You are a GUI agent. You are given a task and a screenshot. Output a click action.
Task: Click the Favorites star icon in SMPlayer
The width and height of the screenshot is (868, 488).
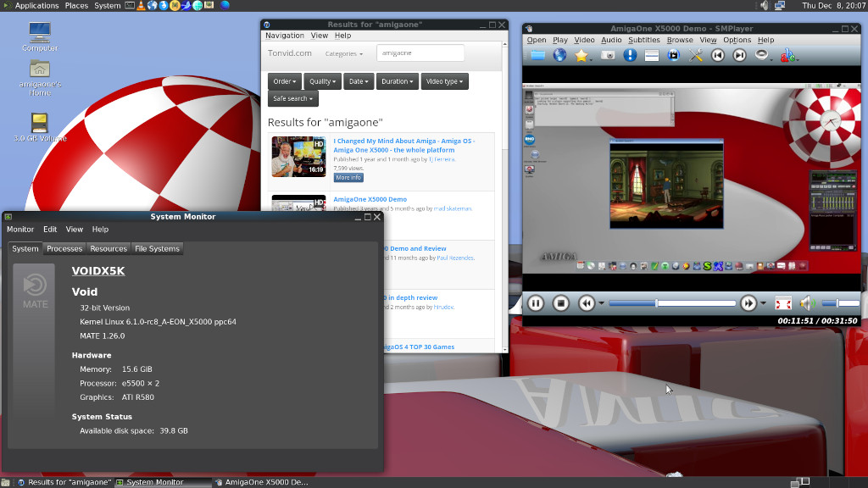click(581, 55)
